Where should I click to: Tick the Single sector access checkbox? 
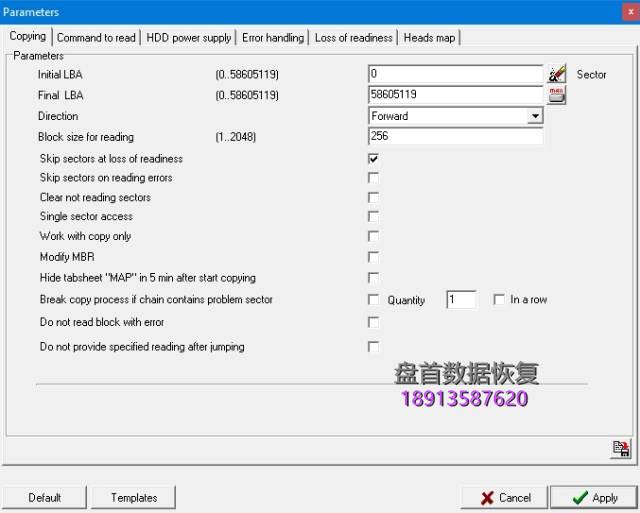[x=373, y=216]
